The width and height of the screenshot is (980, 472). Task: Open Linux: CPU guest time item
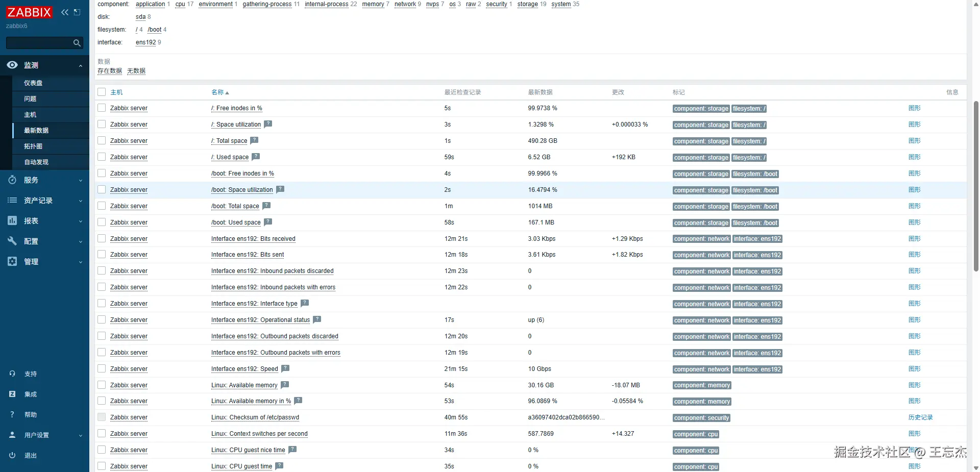click(241, 466)
